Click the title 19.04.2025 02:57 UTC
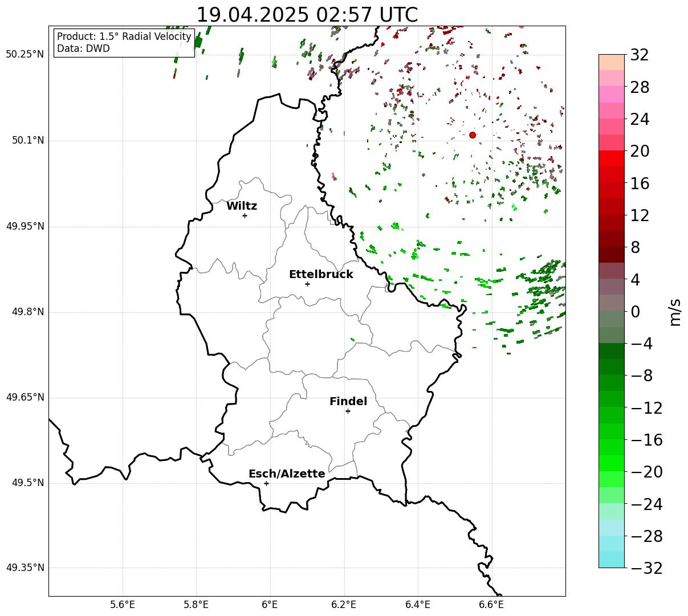This screenshot has width=688, height=616. 307,15
